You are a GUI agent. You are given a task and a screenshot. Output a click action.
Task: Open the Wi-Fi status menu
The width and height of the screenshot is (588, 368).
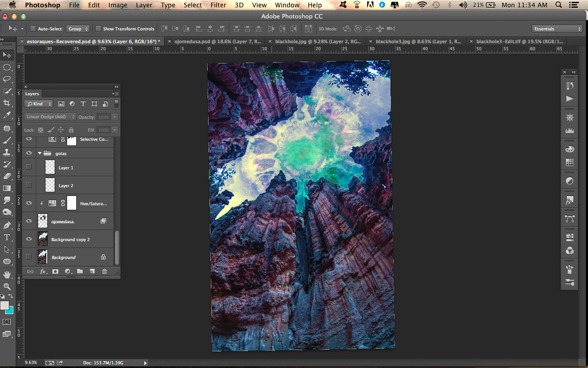[422, 5]
